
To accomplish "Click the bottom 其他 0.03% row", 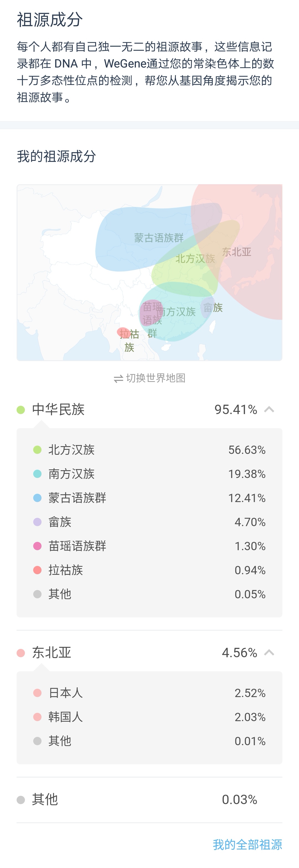I will point(149,800).
